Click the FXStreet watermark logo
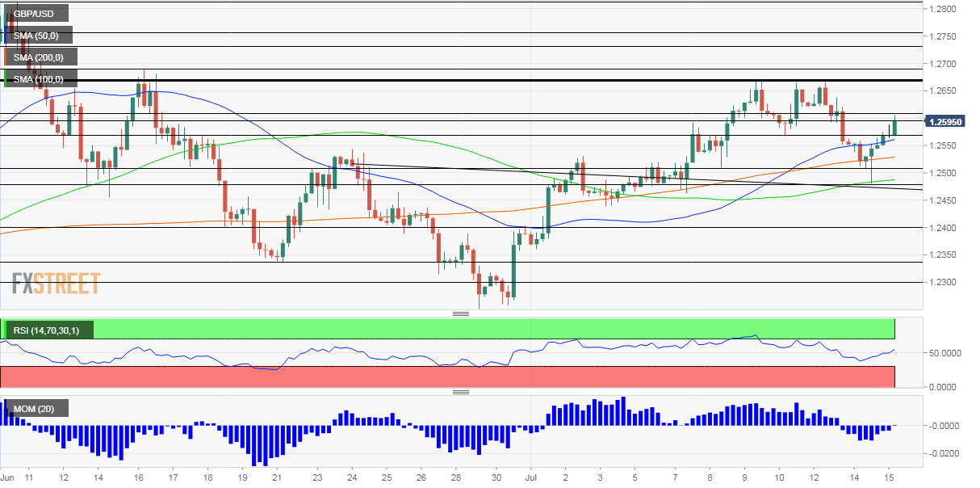Viewport: 980px width, 488px height. pyautogui.click(x=56, y=283)
